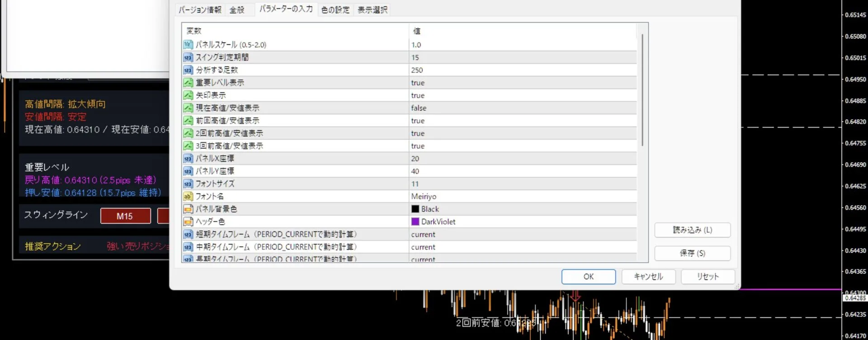The image size is (868, 340).
Task: Click the ヘッダー色 color type icon
Action: pyautogui.click(x=188, y=222)
